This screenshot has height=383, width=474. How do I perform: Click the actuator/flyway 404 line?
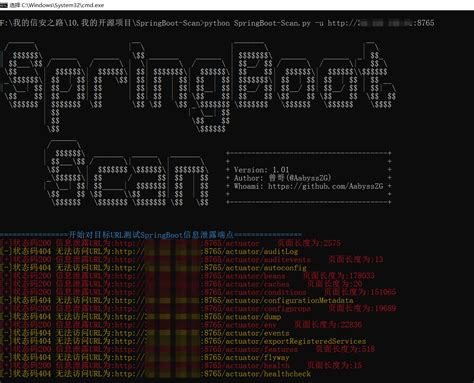point(145,357)
